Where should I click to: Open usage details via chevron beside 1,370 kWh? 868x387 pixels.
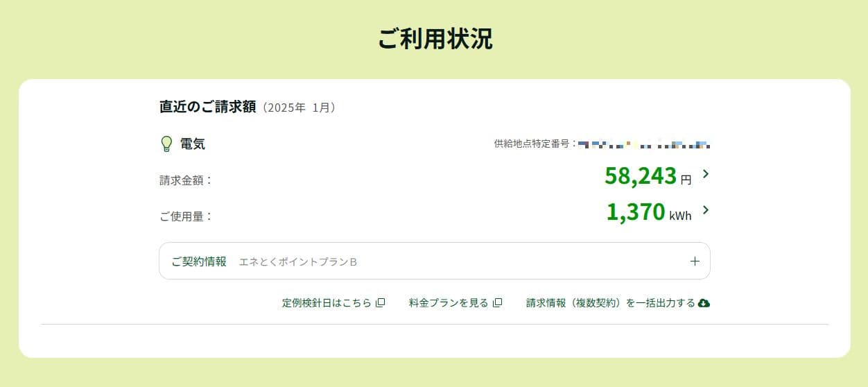tap(706, 210)
